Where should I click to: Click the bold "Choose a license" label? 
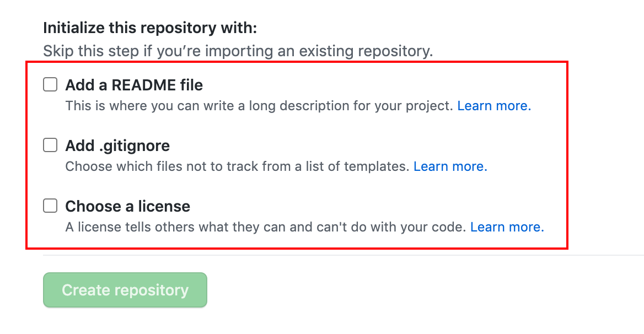[x=127, y=207]
